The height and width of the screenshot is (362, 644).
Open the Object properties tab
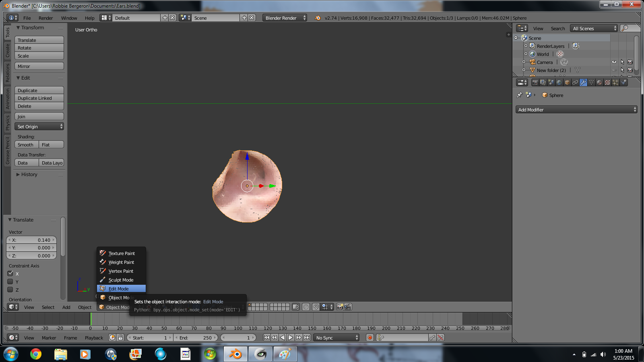[x=567, y=82]
